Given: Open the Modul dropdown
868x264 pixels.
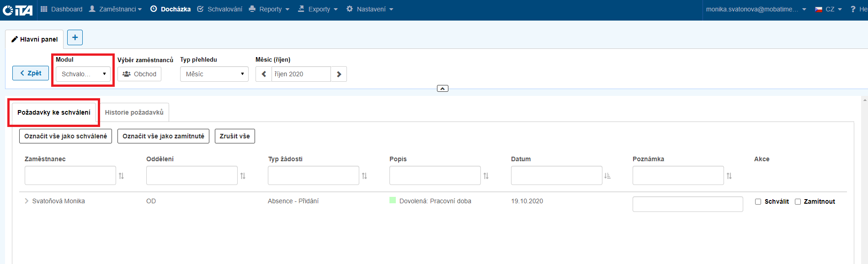Looking at the screenshot, I should [x=83, y=74].
